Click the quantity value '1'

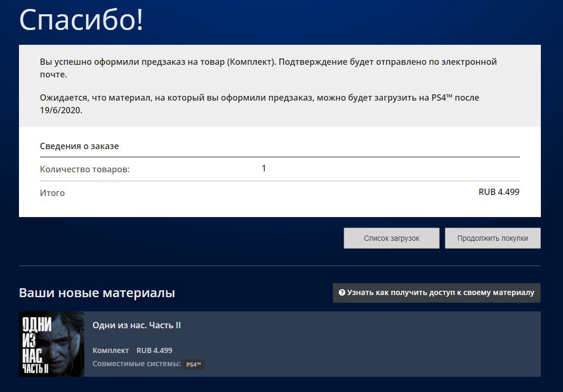pos(264,169)
